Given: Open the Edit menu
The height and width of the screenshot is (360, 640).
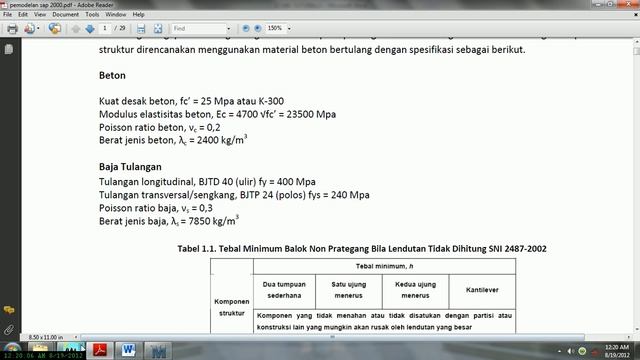Looking at the screenshot, I should 23,14.
